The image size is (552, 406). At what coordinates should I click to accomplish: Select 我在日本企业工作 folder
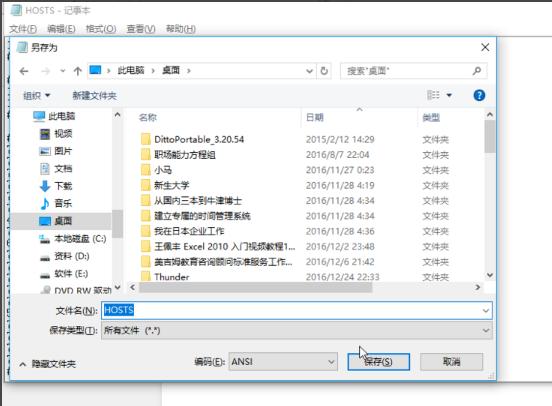click(x=189, y=231)
